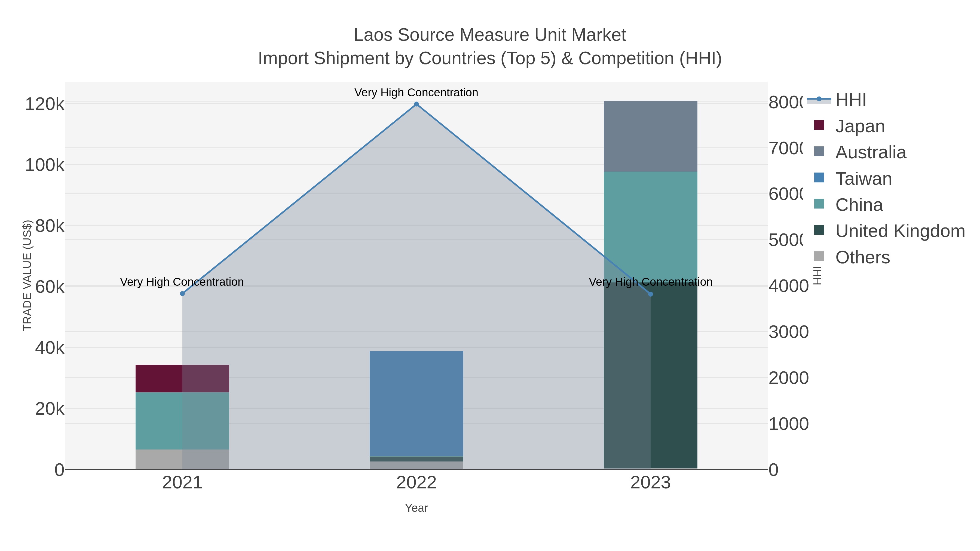Viewport: 980px width, 551px height.
Task: Select the China bar segment in 2023
Action: click(651, 227)
